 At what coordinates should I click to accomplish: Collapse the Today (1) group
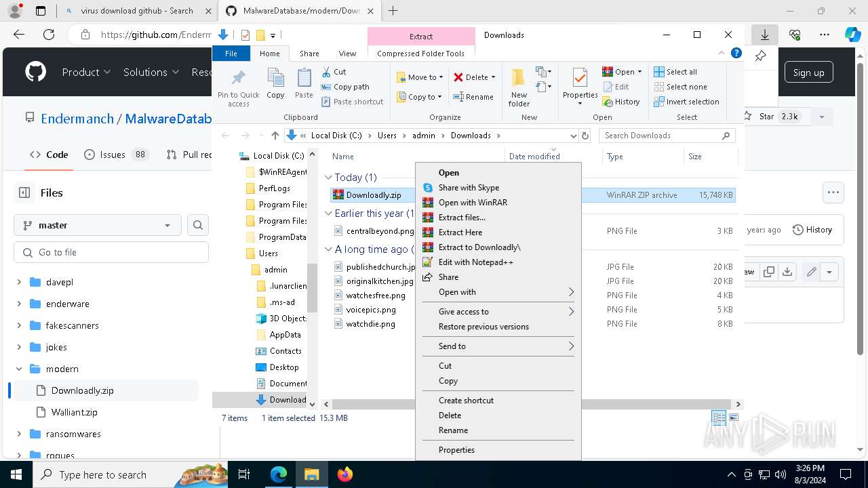[328, 178]
